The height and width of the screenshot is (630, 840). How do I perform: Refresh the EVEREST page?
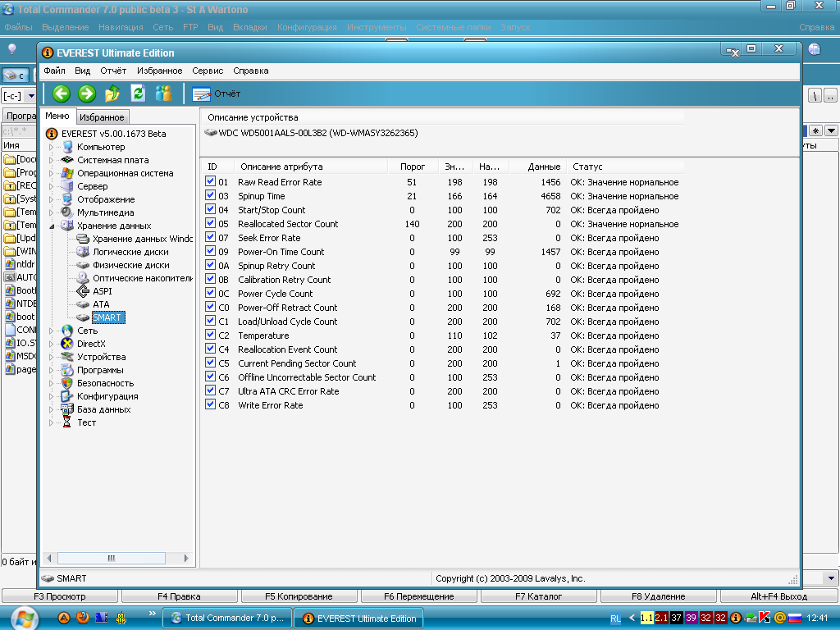click(x=138, y=94)
